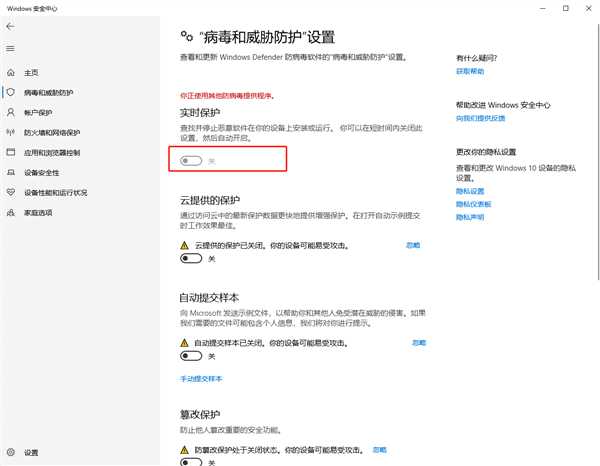This screenshot has height=466, width=600.
Task: Open the 手动提交样本 link
Action: click(201, 379)
